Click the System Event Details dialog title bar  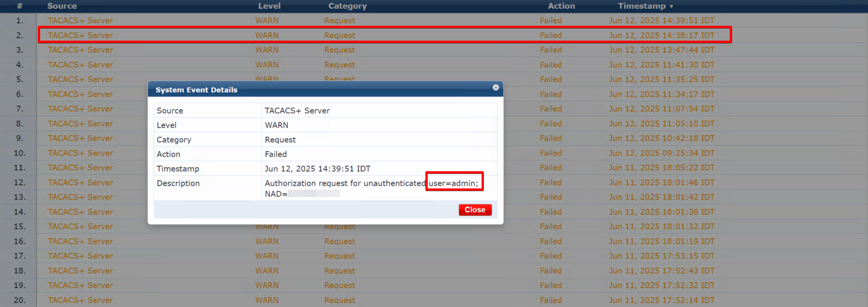pyautogui.click(x=326, y=90)
